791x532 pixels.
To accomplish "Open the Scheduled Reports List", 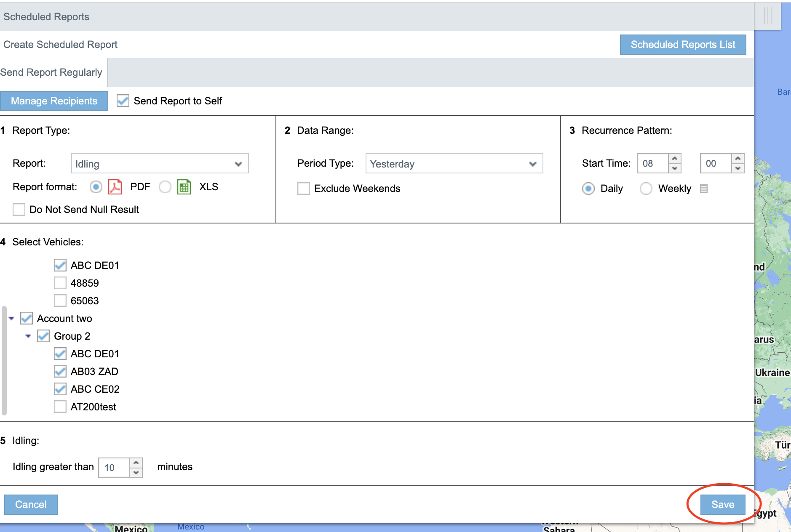I will tap(682, 45).
